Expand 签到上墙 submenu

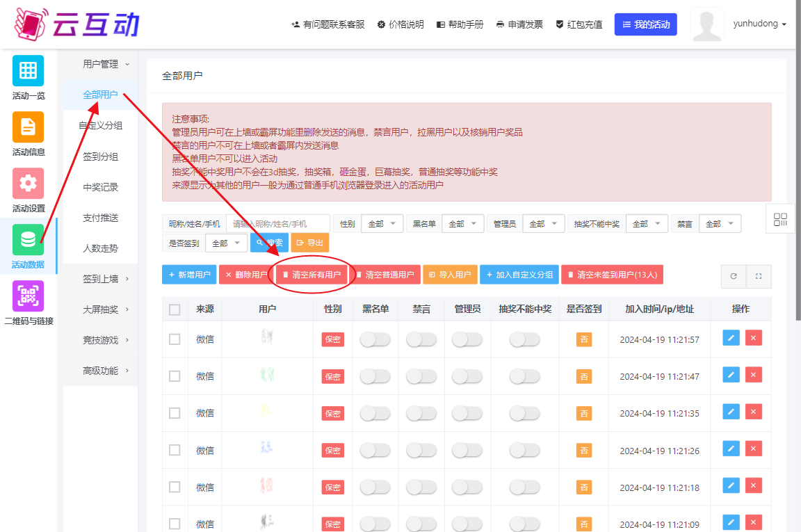coord(101,279)
